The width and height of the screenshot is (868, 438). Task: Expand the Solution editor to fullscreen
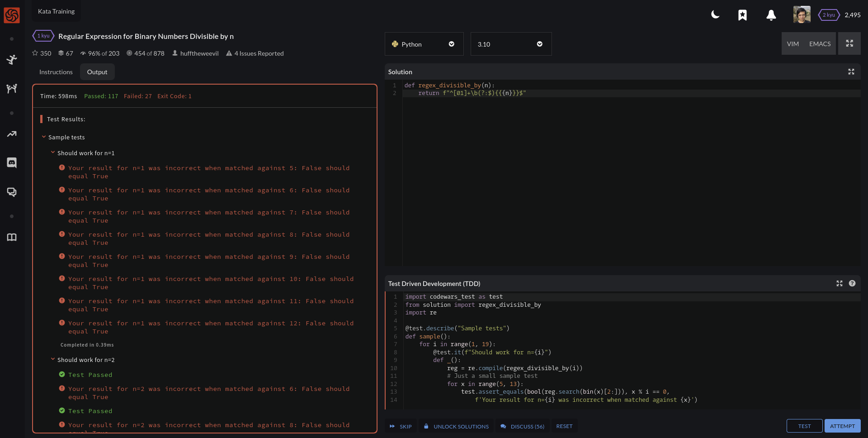[851, 72]
